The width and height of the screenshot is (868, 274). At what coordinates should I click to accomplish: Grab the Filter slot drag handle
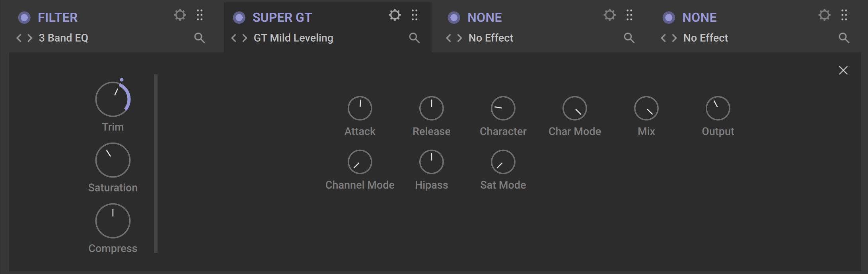(200, 15)
